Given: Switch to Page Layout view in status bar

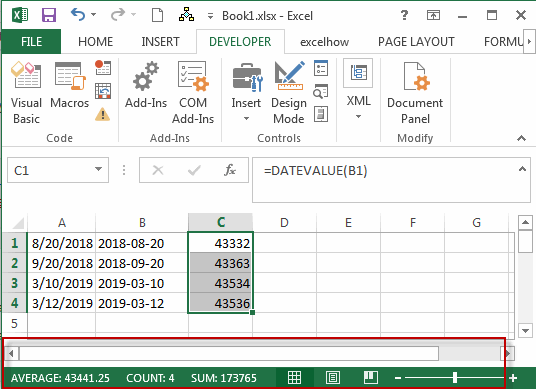Looking at the screenshot, I should tap(333, 378).
